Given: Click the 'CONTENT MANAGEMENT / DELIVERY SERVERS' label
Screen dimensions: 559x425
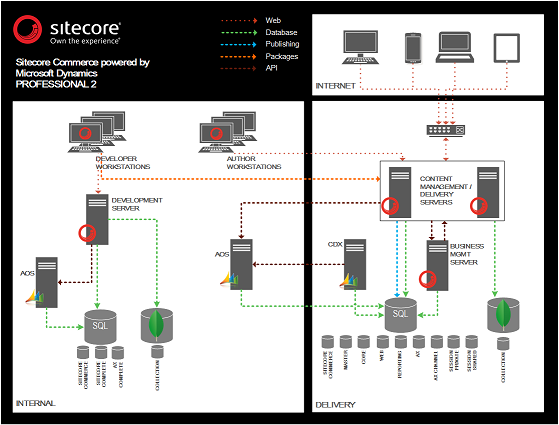Looking at the screenshot, I should 446,190.
